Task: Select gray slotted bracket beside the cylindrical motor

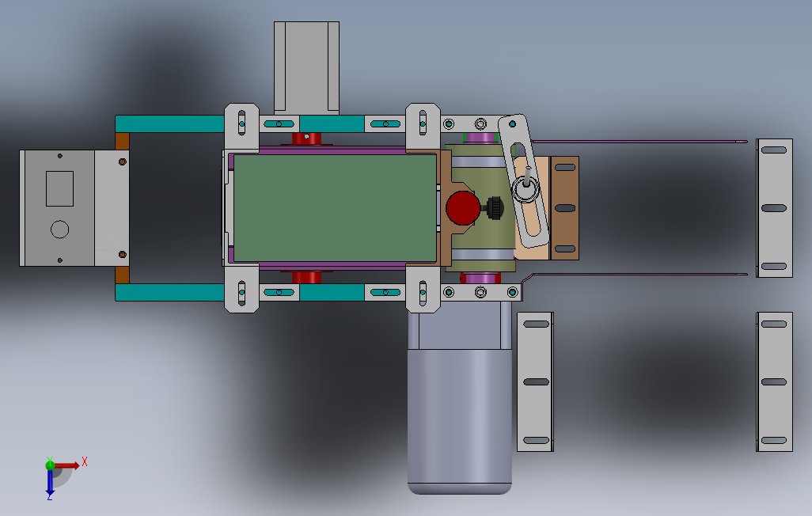Action: click(536, 381)
